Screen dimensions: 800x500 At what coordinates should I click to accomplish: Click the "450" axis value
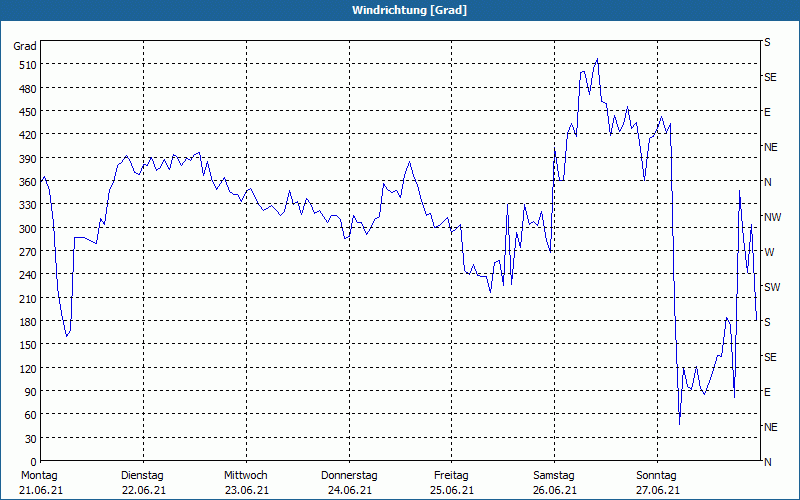pyautogui.click(x=28, y=112)
